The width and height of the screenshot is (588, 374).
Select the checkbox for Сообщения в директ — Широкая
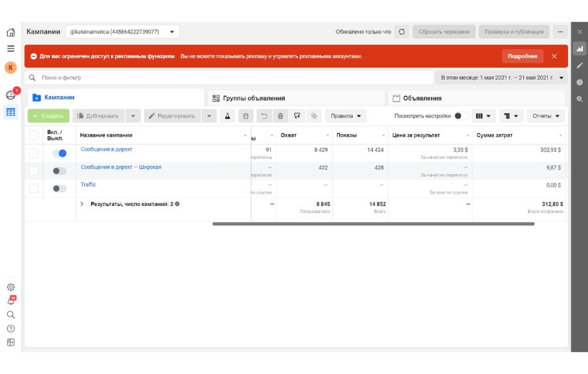[33, 171]
